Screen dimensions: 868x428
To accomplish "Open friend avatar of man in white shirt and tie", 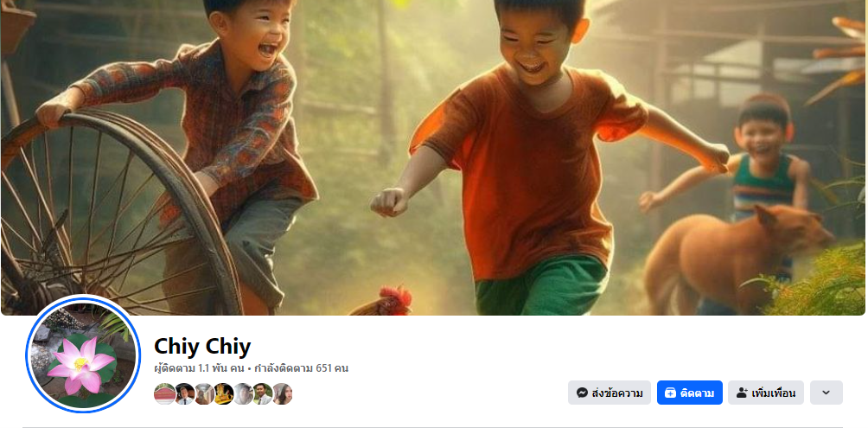I will click(184, 393).
